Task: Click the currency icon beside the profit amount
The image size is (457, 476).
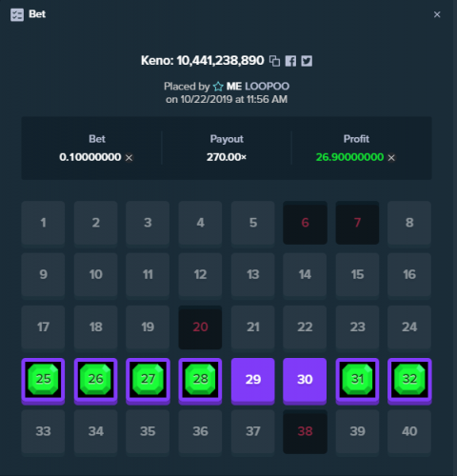Action: (391, 158)
